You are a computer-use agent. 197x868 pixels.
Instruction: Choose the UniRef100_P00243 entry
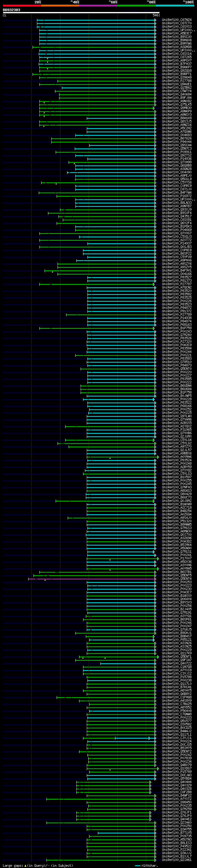[x=177, y=332]
